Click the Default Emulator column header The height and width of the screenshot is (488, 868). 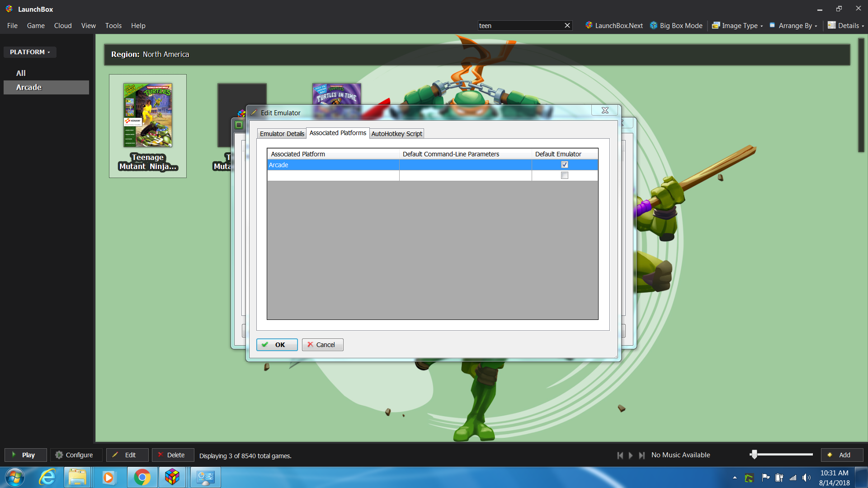coord(565,154)
